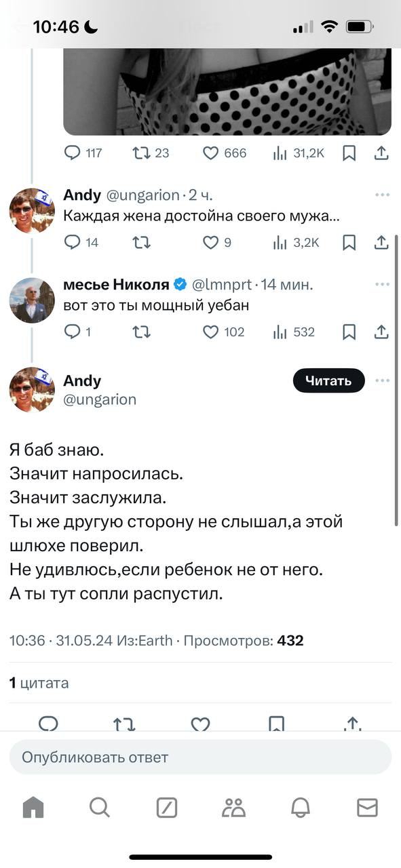Open Grok slash icon in bottom bar
This screenshot has width=401, height=868.
(x=167, y=807)
